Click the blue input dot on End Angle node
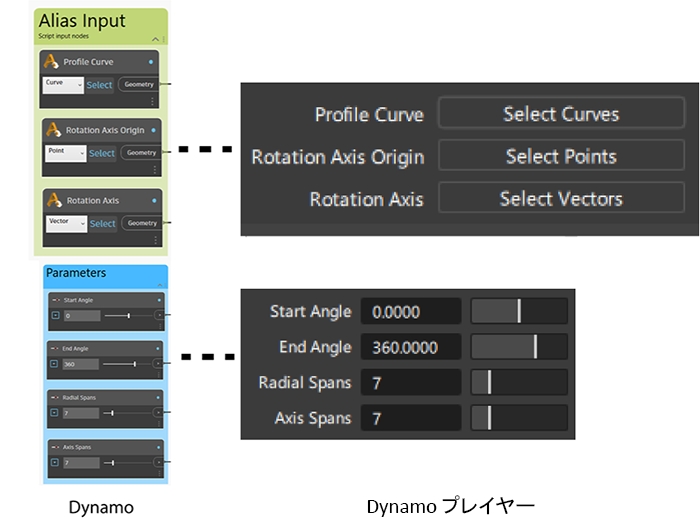The height and width of the screenshot is (518, 700). click(158, 348)
